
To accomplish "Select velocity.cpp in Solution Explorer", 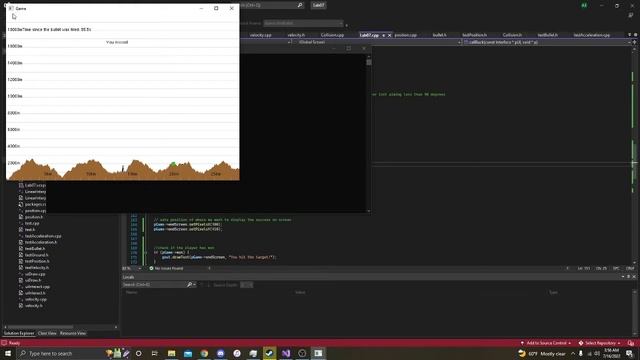I will click(x=36, y=299).
